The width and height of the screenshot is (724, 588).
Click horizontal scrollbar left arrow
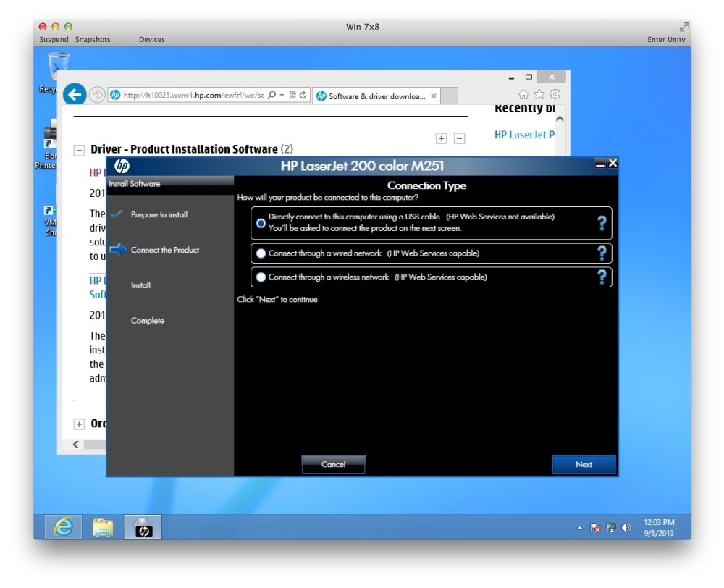(x=76, y=445)
